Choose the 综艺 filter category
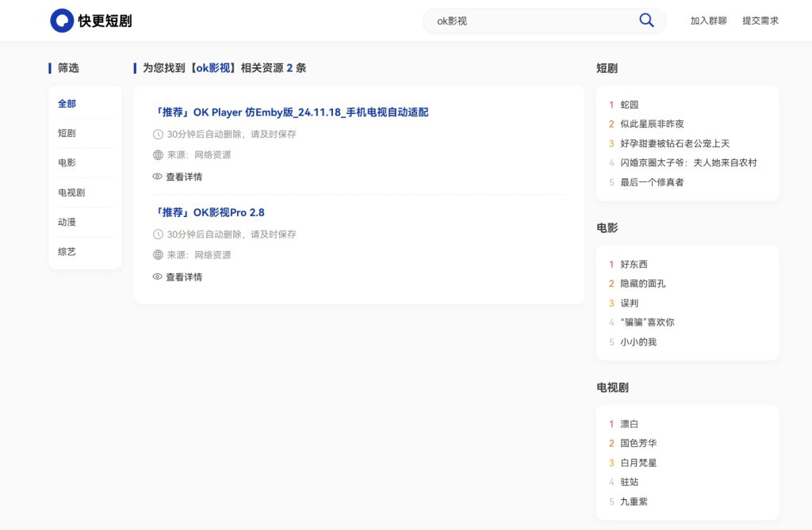Viewport: 812px width, 530px height. 67,251
